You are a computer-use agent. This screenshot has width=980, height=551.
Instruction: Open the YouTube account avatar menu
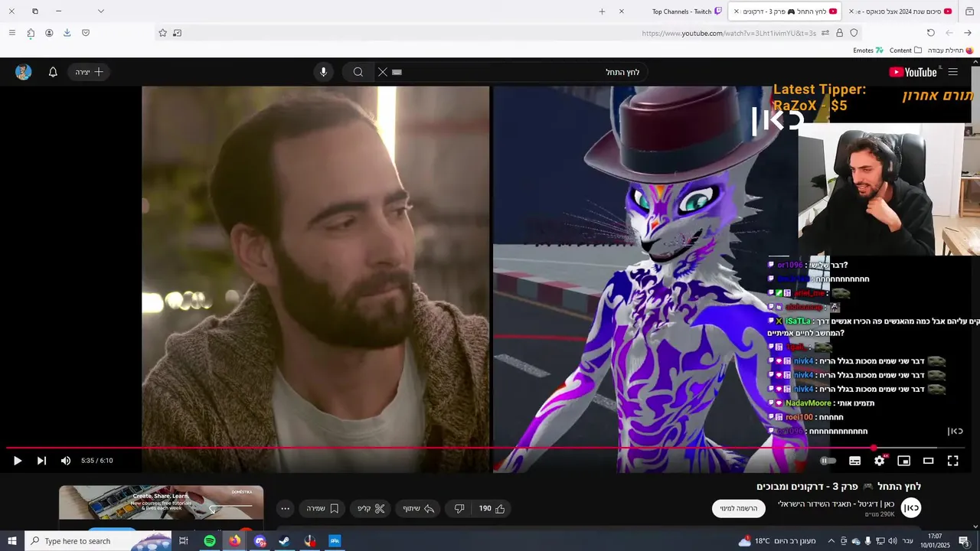pos(24,72)
